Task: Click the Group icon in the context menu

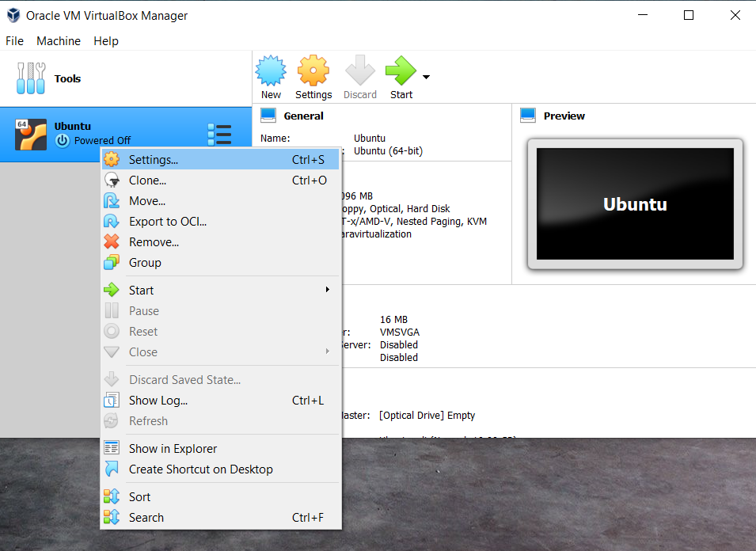Action: click(112, 263)
